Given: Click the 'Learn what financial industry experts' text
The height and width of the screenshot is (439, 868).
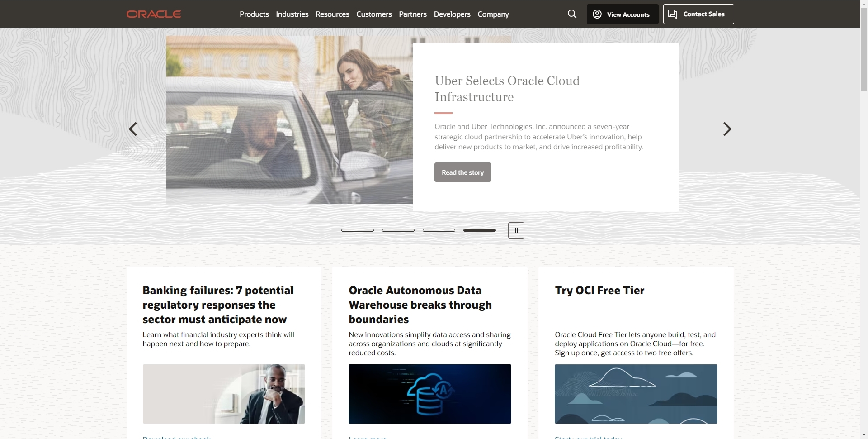Looking at the screenshot, I should point(218,339).
